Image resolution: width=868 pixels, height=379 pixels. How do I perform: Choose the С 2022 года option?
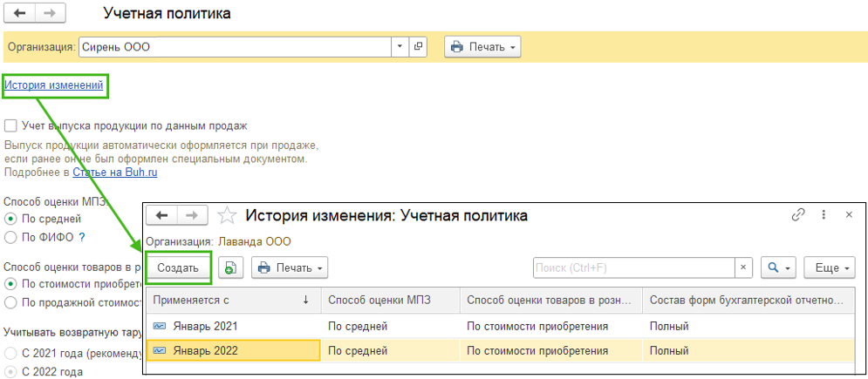point(10,372)
